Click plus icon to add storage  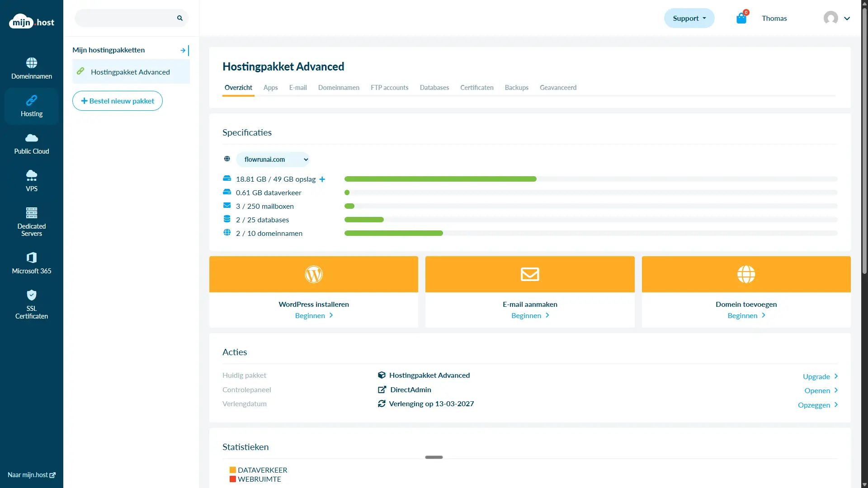tap(322, 179)
